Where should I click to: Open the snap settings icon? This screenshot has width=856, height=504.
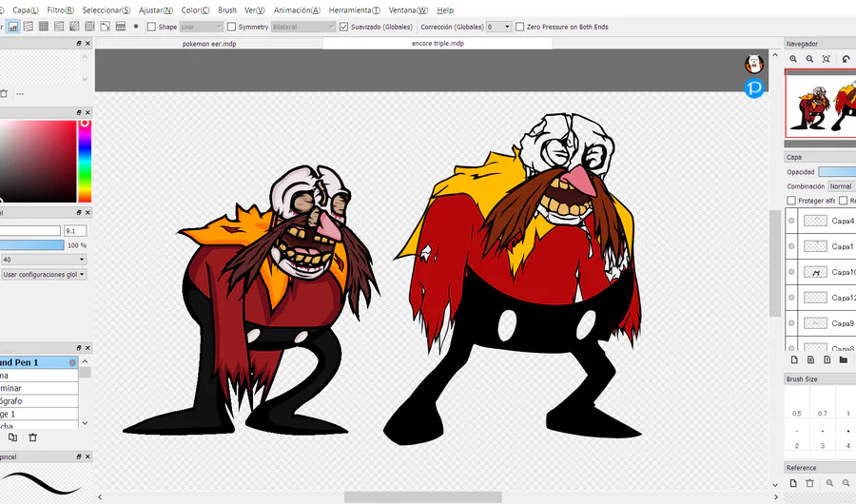pos(121,27)
